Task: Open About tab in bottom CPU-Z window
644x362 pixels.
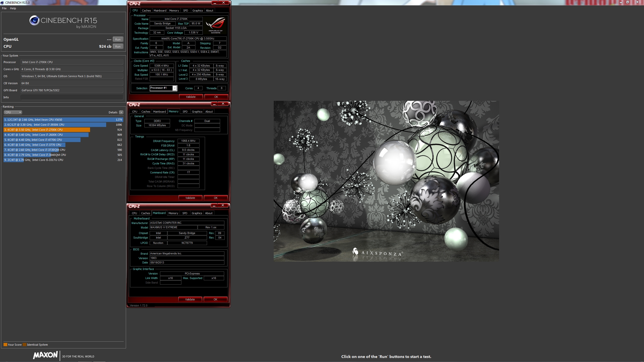Action: [x=209, y=213]
